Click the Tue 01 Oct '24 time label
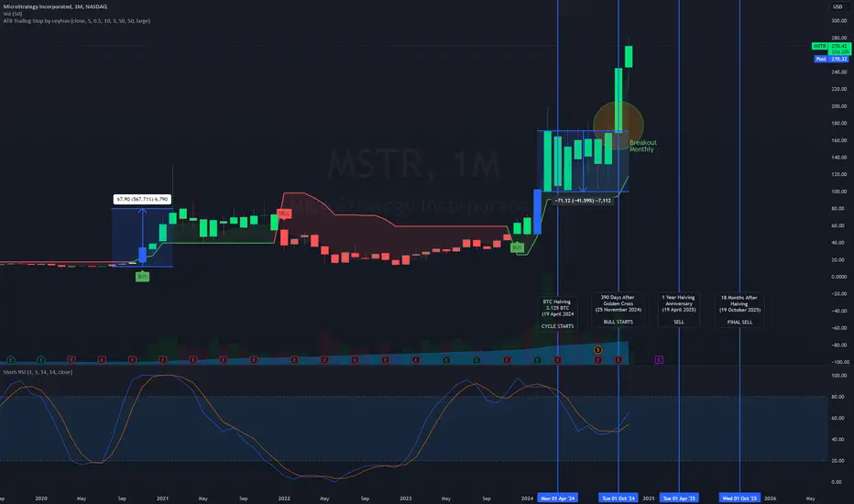Viewport: 854px width, 504px height. tap(619, 498)
